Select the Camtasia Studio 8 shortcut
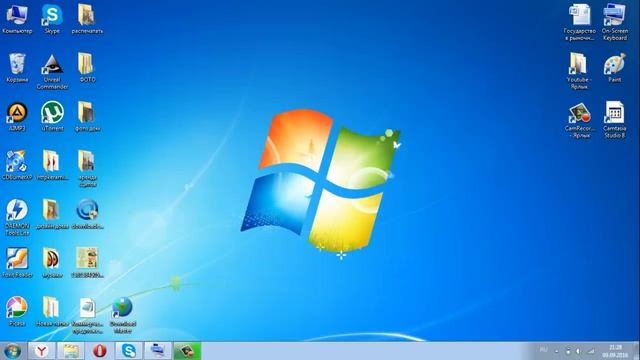Viewport: 640px width, 360px height. pyautogui.click(x=615, y=120)
